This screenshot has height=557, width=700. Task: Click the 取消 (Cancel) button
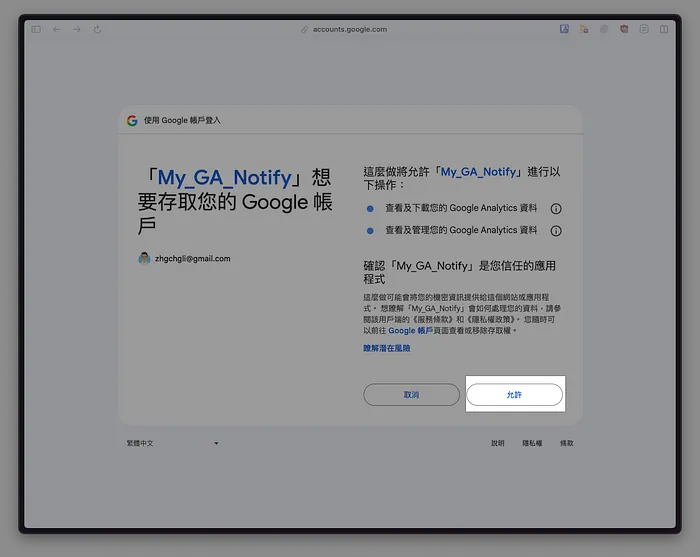[x=411, y=395]
